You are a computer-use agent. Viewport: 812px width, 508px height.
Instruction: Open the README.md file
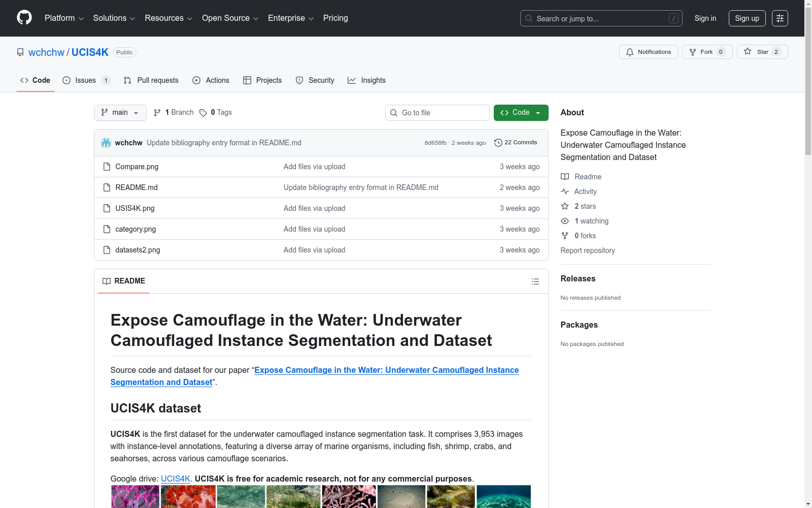137,187
